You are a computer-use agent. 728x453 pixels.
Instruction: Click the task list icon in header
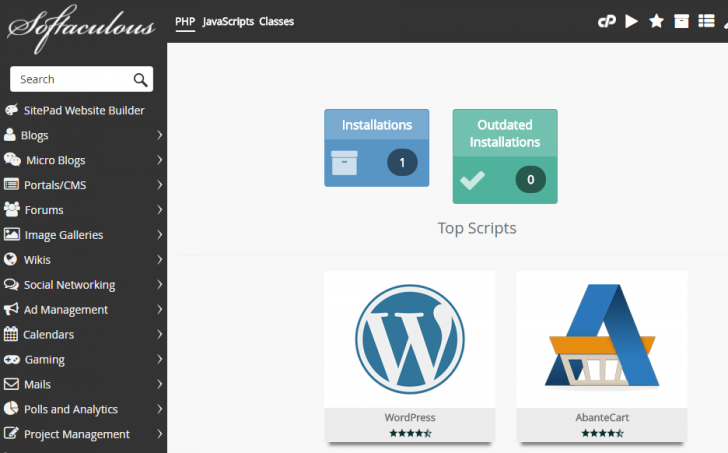coord(708,21)
